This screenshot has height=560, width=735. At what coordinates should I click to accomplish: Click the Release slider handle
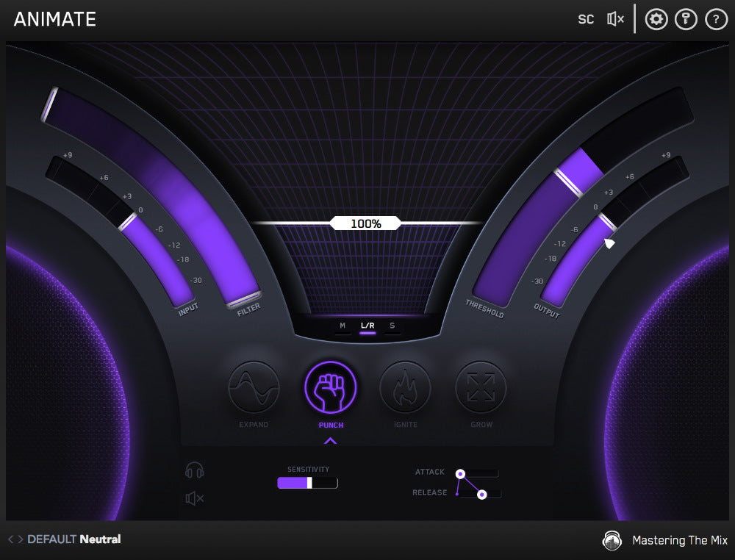coord(482,495)
